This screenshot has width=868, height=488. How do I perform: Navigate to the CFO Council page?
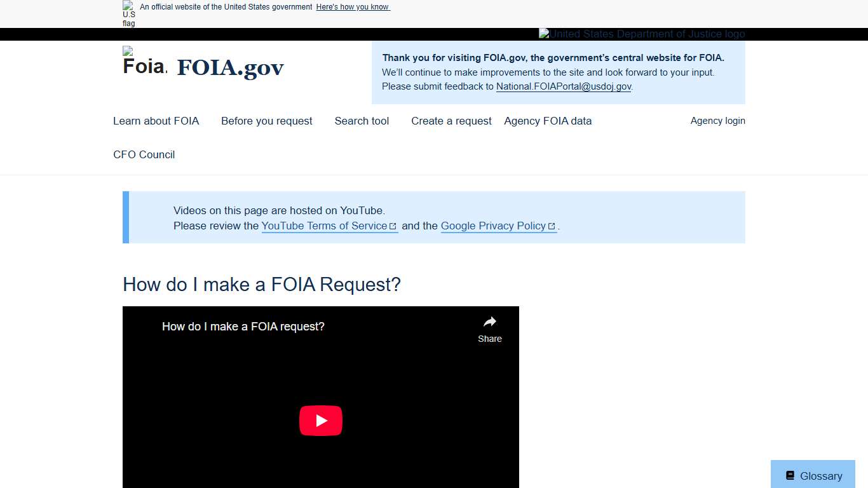point(144,154)
